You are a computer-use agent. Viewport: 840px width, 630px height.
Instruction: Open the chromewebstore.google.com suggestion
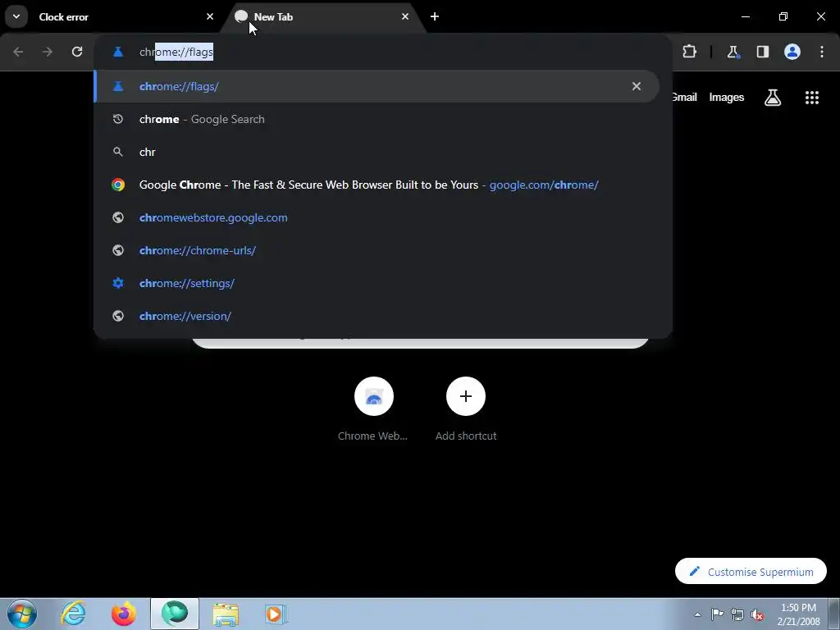tap(376, 217)
